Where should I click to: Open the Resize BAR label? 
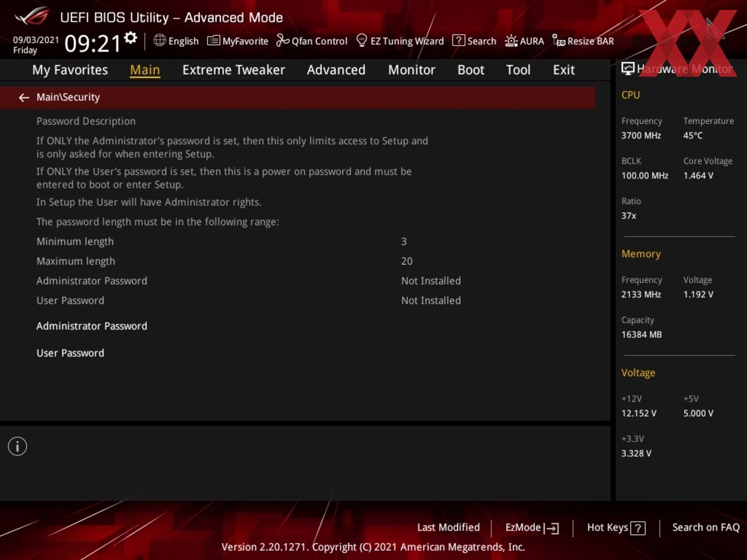click(x=590, y=41)
